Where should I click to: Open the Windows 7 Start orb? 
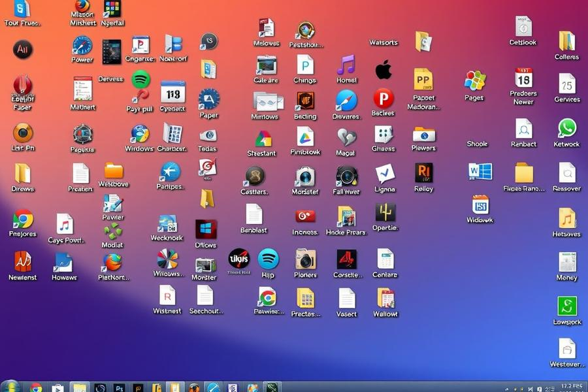pos(10,387)
